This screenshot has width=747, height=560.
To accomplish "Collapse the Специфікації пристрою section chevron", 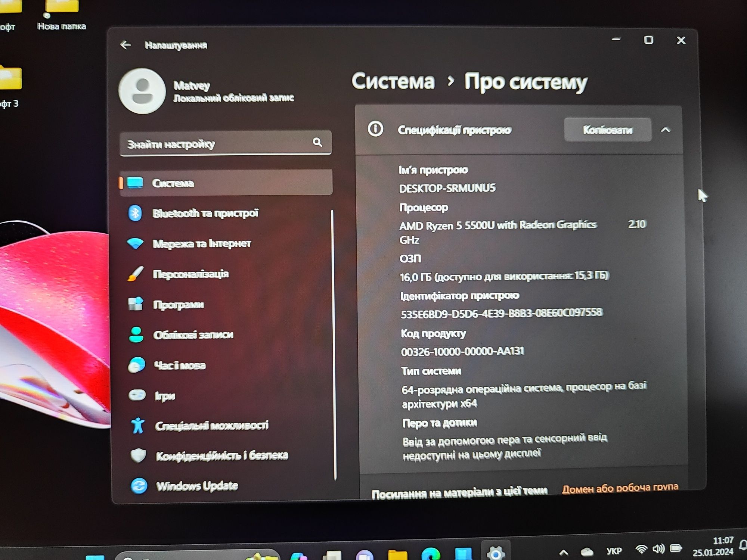I will [666, 130].
